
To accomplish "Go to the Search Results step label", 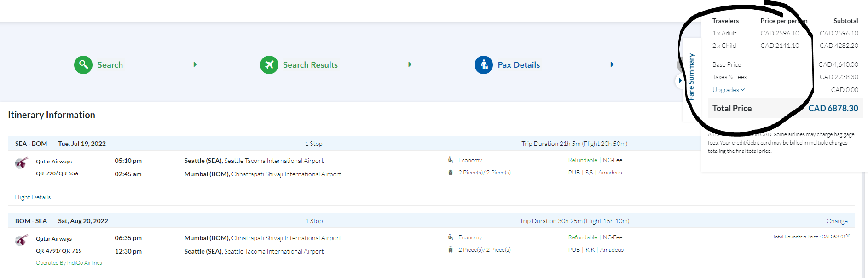I will (310, 65).
